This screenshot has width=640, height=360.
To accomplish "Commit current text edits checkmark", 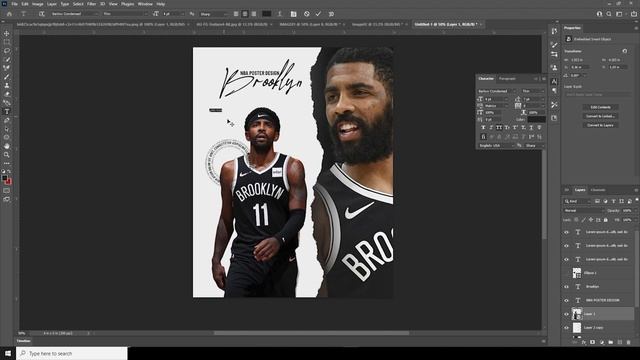I will (x=318, y=14).
